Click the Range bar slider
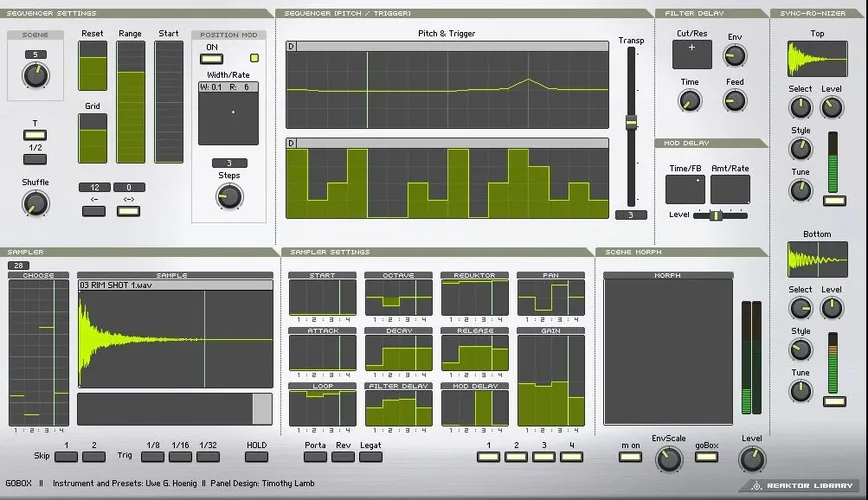 click(131, 102)
